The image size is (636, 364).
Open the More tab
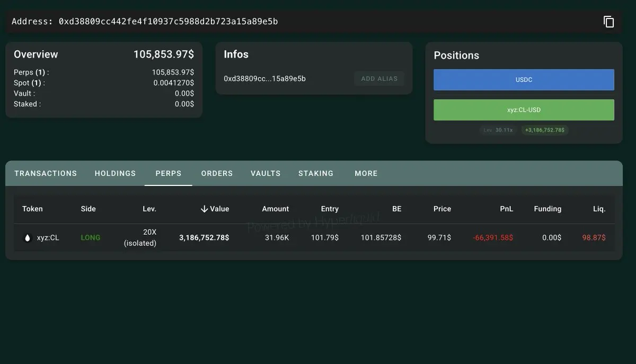pyautogui.click(x=366, y=173)
